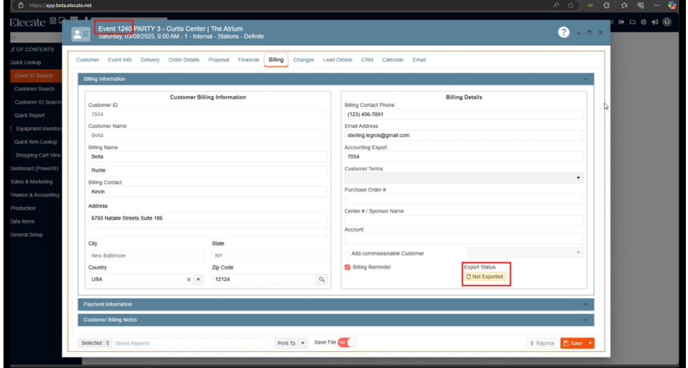Click the contact card icon in event header
This screenshot has width=688, height=368.
[81, 35]
